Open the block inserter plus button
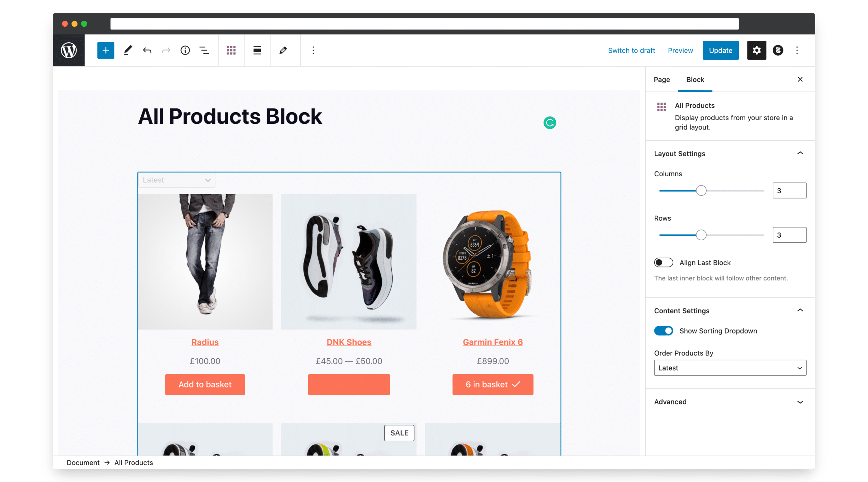Screen dimensions: 868x482 pyautogui.click(x=105, y=50)
